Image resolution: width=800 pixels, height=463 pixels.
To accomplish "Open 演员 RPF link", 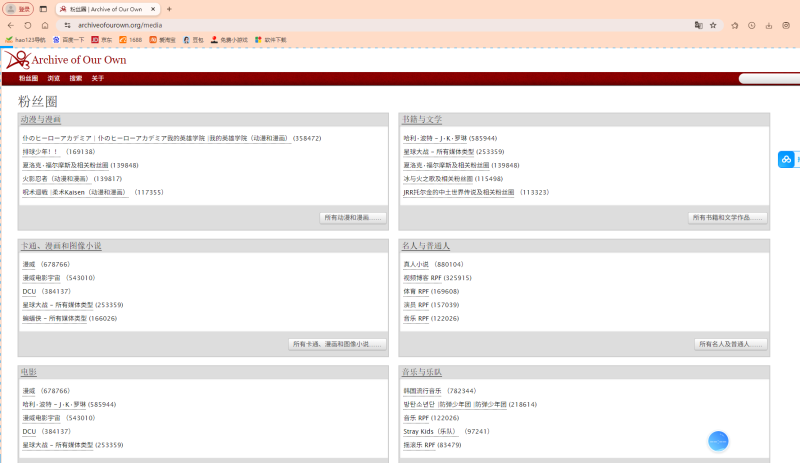I will tap(416, 305).
